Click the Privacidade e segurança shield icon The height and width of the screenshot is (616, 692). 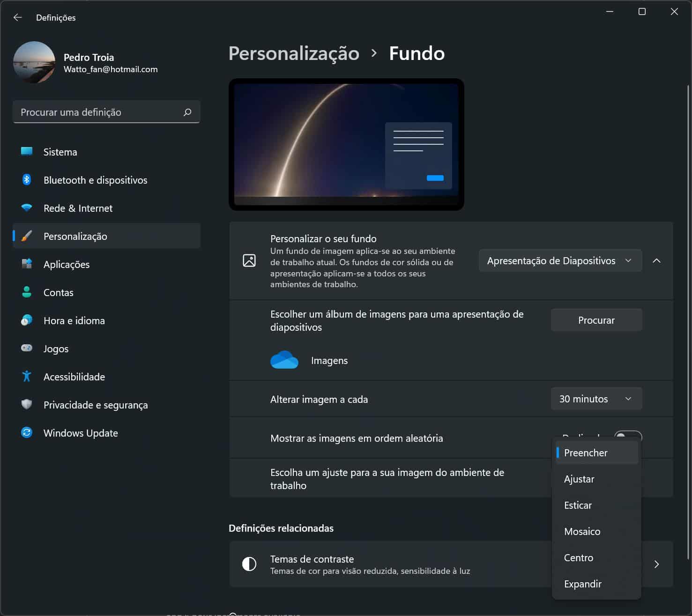tap(27, 405)
